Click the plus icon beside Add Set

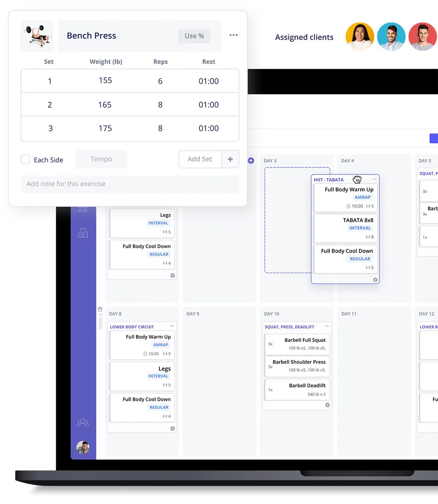(x=230, y=159)
